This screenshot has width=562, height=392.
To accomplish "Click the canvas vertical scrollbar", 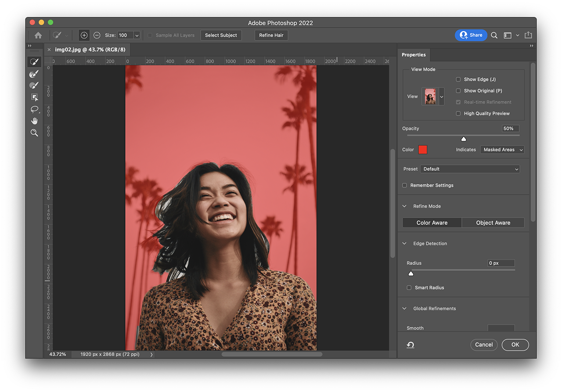I will coord(392,203).
